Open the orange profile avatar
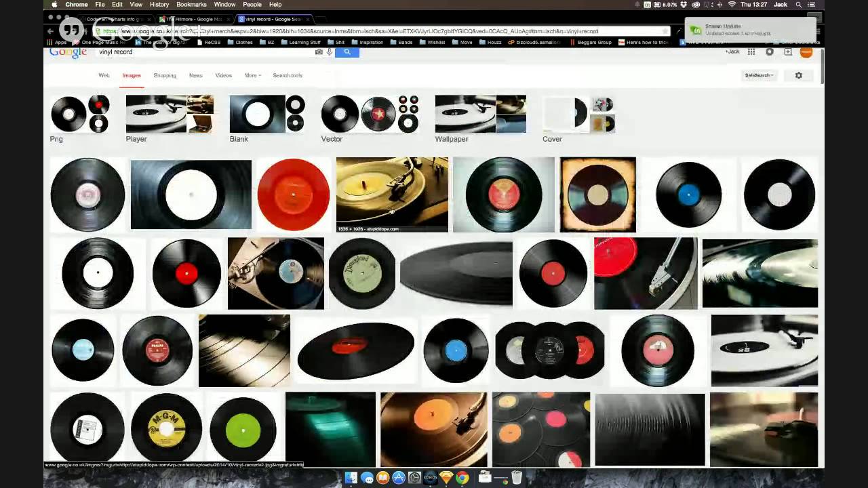This screenshot has width=868, height=488. [806, 52]
